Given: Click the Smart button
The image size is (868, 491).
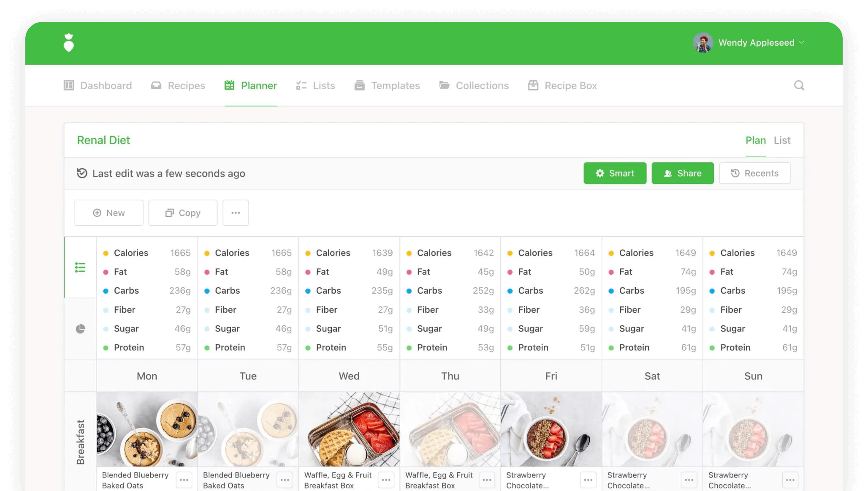Looking at the screenshot, I should point(615,173).
